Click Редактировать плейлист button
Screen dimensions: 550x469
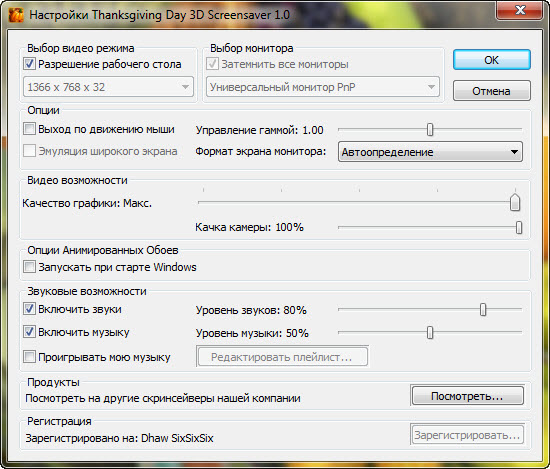point(282,357)
